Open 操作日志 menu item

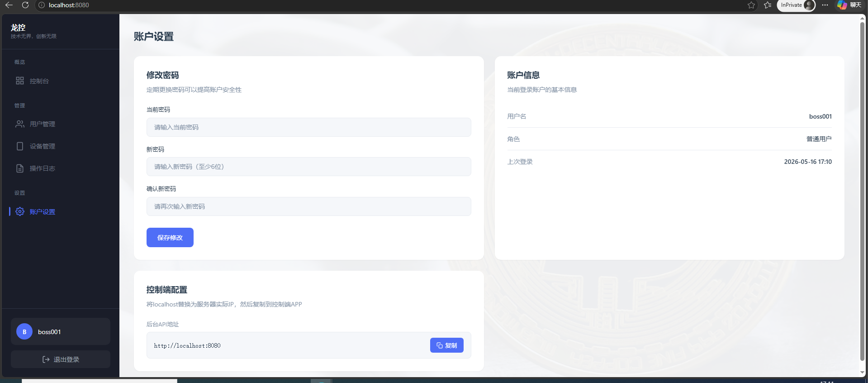61,168
